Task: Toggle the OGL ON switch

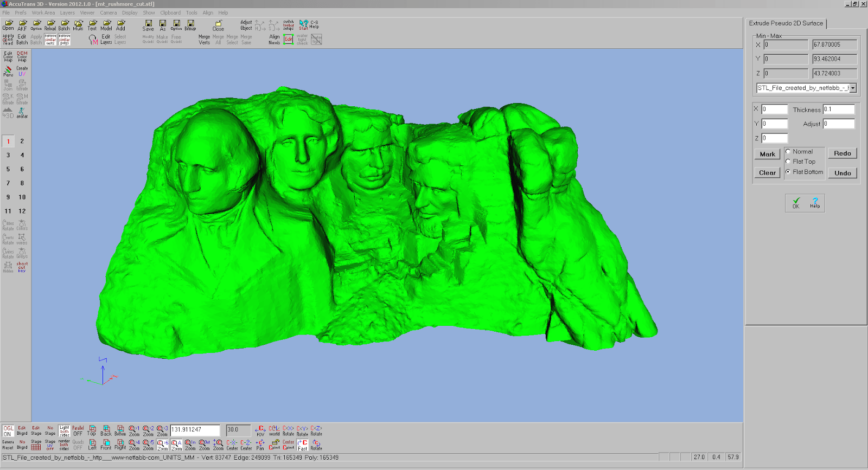Action: pyautogui.click(x=8, y=431)
